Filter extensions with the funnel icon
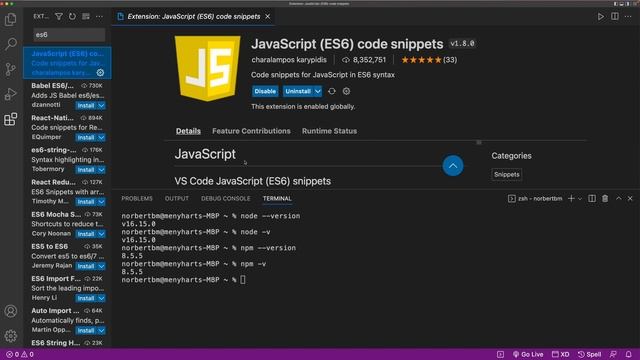This screenshot has width=640, height=360. pyautogui.click(x=59, y=16)
